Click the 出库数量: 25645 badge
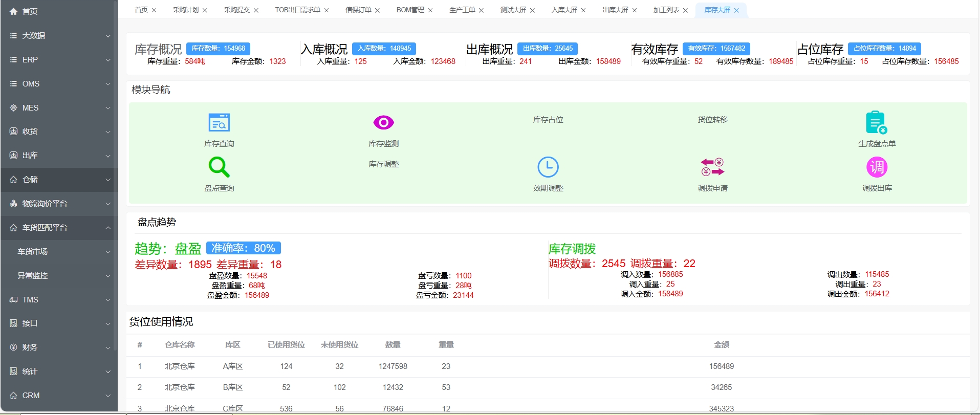Viewport: 980px width, 415px height. tap(548, 49)
